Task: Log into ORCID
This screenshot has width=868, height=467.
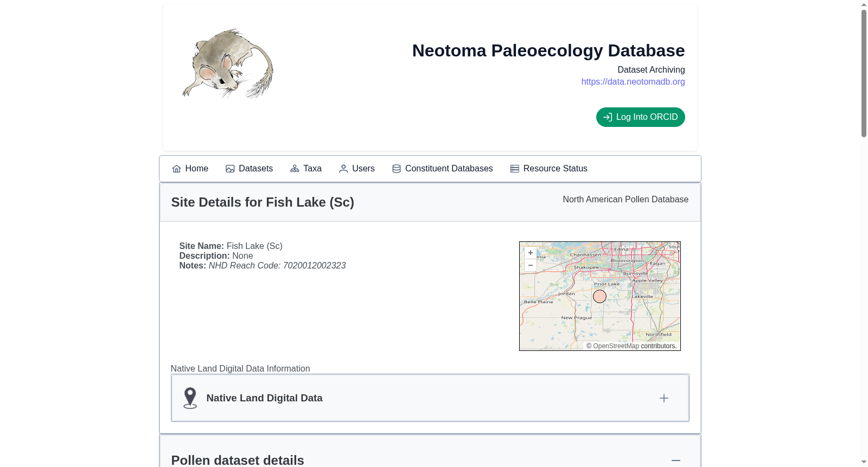Action: pos(641,117)
